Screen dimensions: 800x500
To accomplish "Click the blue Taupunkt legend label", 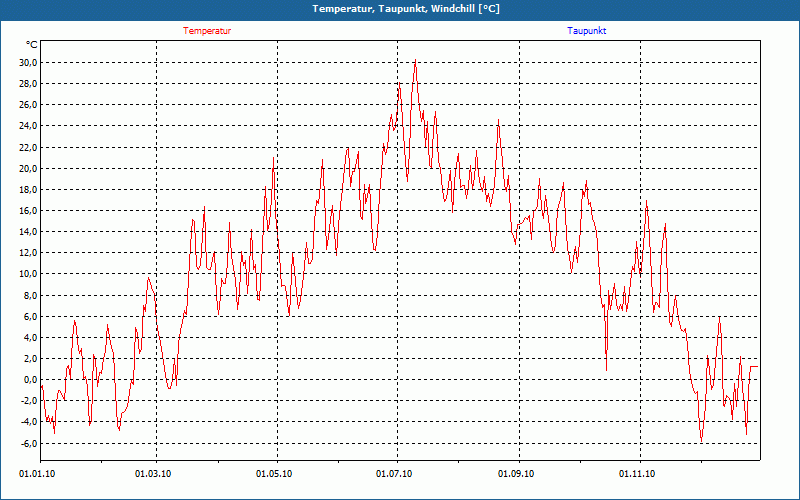I will 586,31.
